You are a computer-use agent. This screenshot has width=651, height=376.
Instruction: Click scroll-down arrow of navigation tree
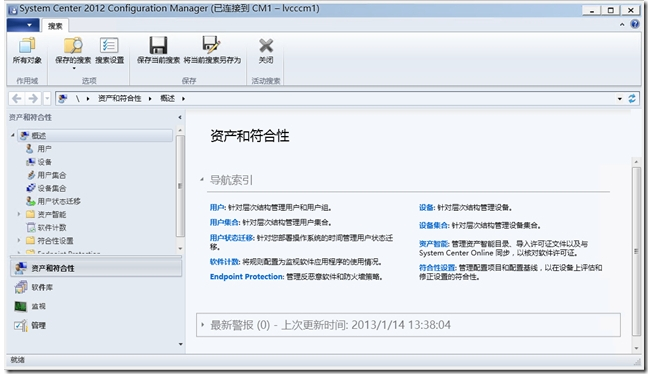point(180,249)
